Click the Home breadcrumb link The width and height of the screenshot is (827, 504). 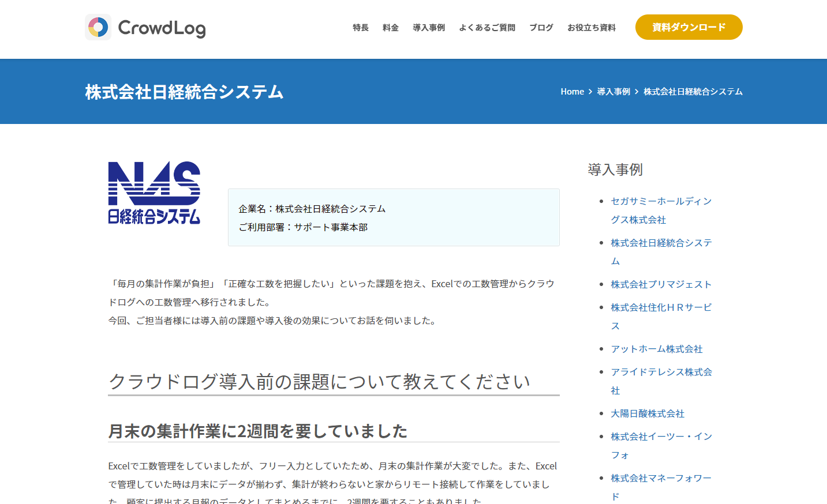tap(572, 92)
